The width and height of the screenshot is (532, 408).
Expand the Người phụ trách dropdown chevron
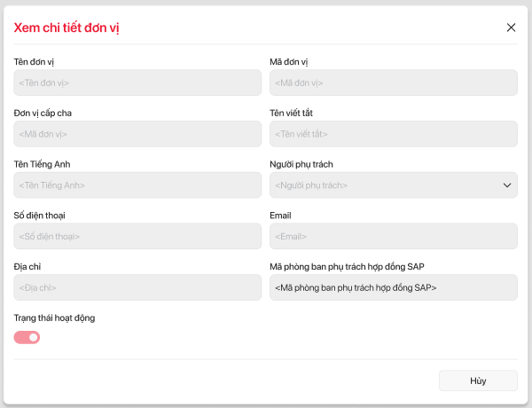click(508, 185)
